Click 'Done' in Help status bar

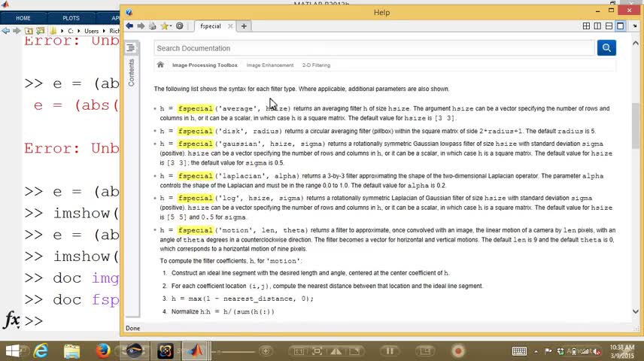[132, 328]
